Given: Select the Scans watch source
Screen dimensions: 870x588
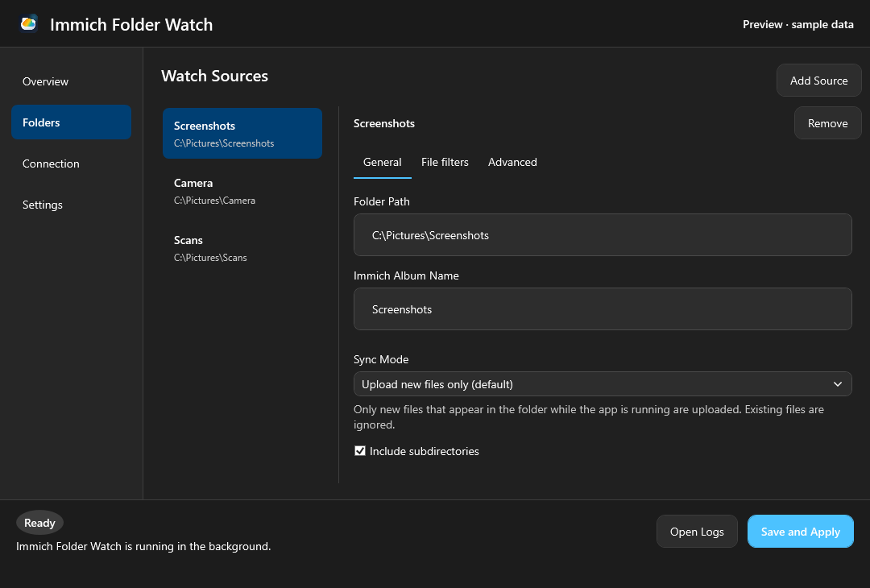Looking at the screenshot, I should [x=242, y=248].
